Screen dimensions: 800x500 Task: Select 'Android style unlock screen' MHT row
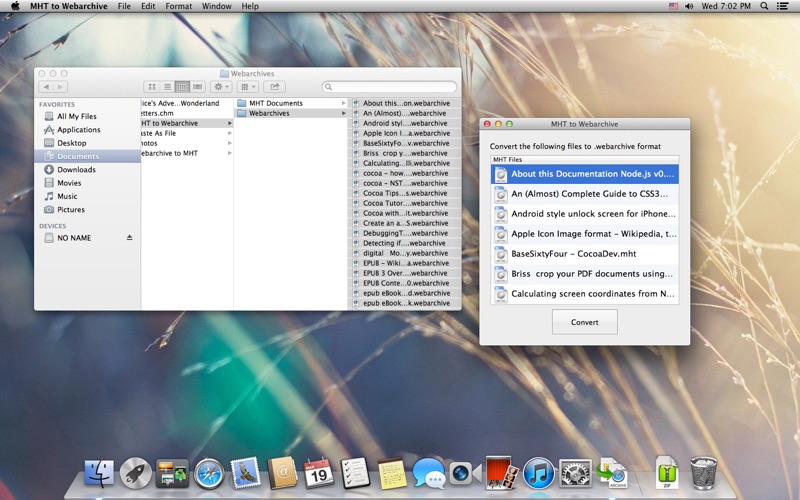pos(585,214)
